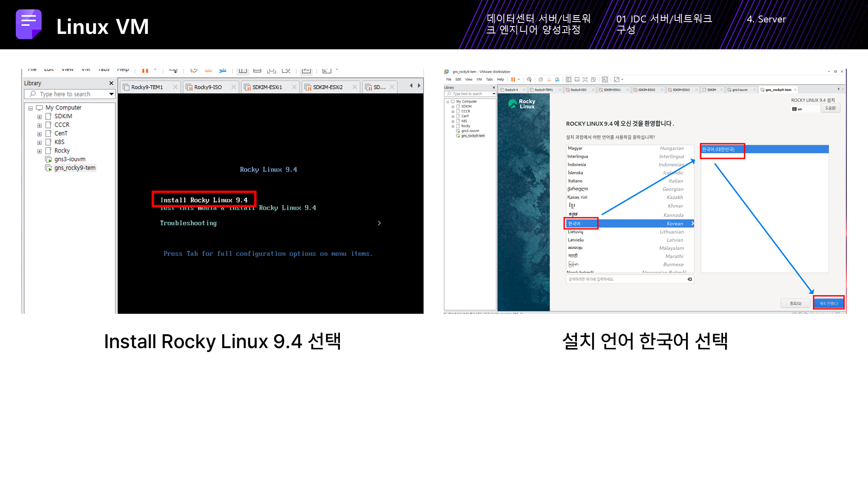Open snapshot manager icon in toolbar
Image resolution: width=868 pixels, height=489 pixels.
tap(557, 79)
